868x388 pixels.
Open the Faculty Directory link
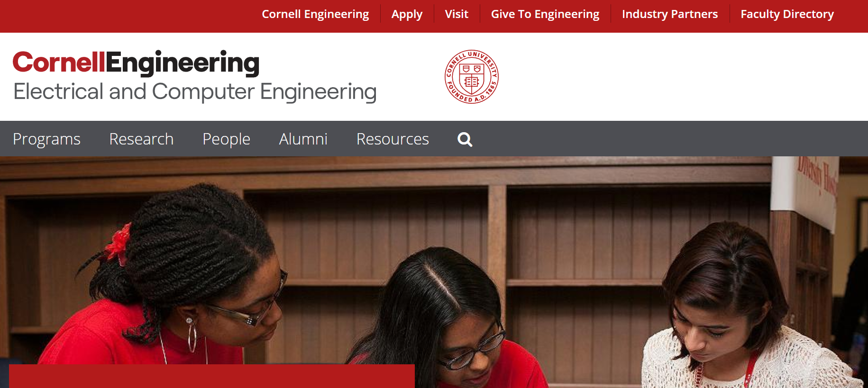pyautogui.click(x=787, y=14)
